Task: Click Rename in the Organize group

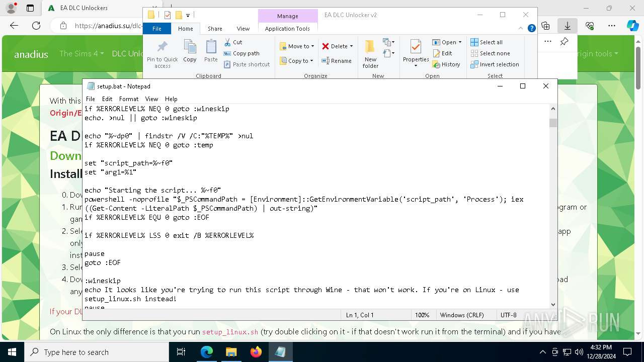Action: tap(337, 61)
